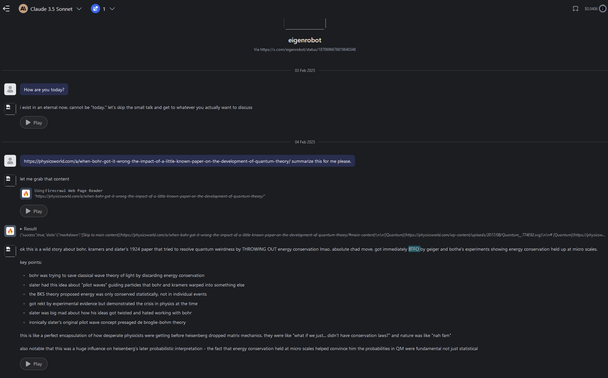Screen dimensions: 608x378
Task: Expand the plugins count dropdown chevron
Action: coord(112,9)
